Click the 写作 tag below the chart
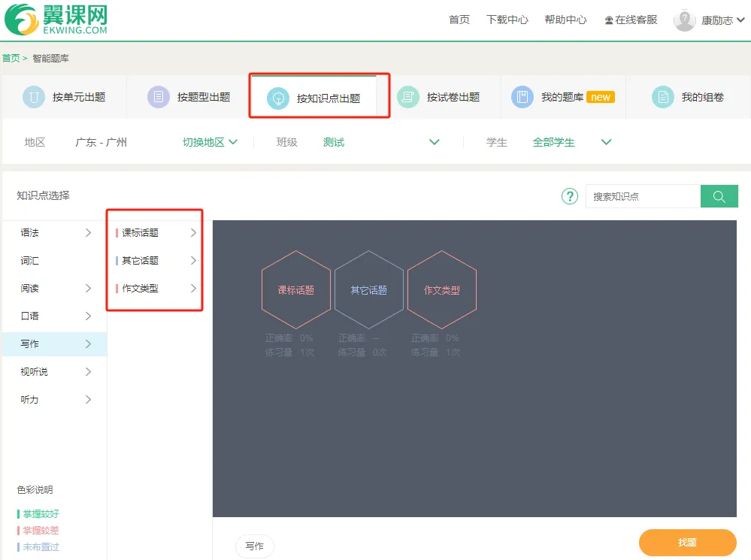Screen dimensions: 751x560 (254, 546)
